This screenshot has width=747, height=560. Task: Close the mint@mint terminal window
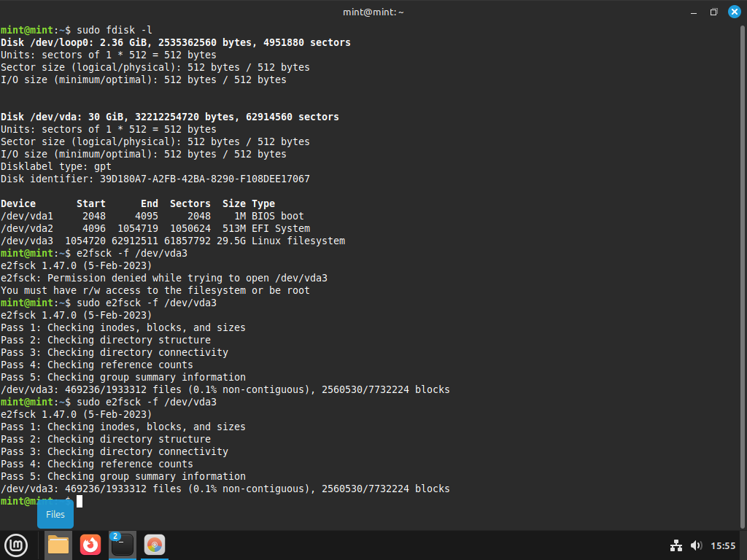tap(734, 12)
